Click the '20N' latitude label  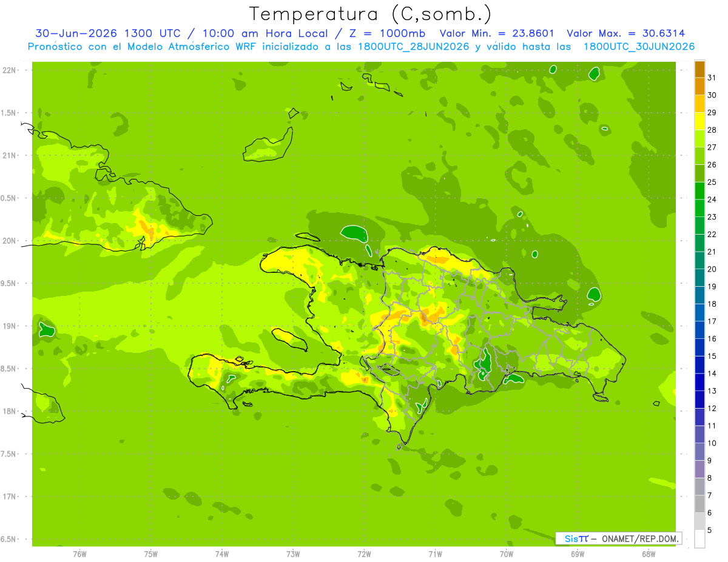pyautogui.click(x=9, y=241)
